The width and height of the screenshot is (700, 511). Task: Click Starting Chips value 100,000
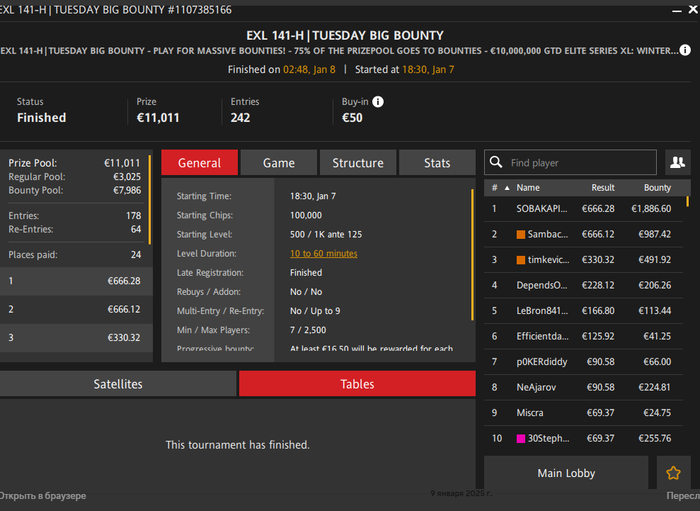(306, 215)
